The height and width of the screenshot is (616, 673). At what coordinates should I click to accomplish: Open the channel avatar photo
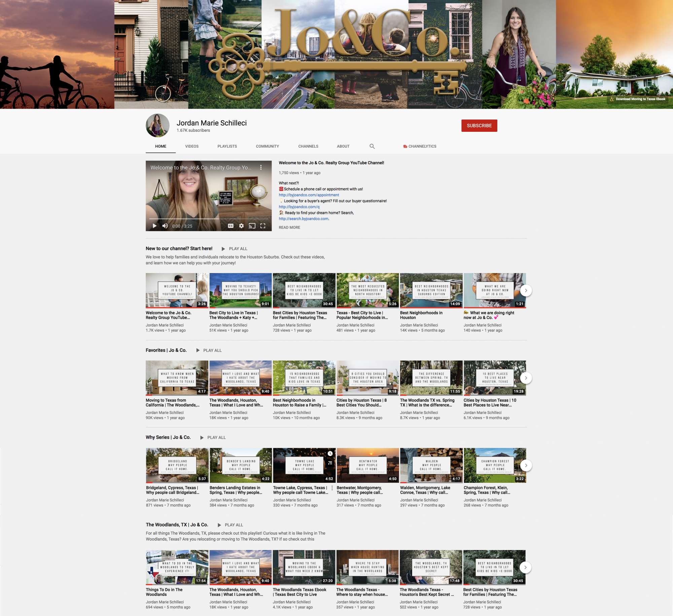[157, 125]
